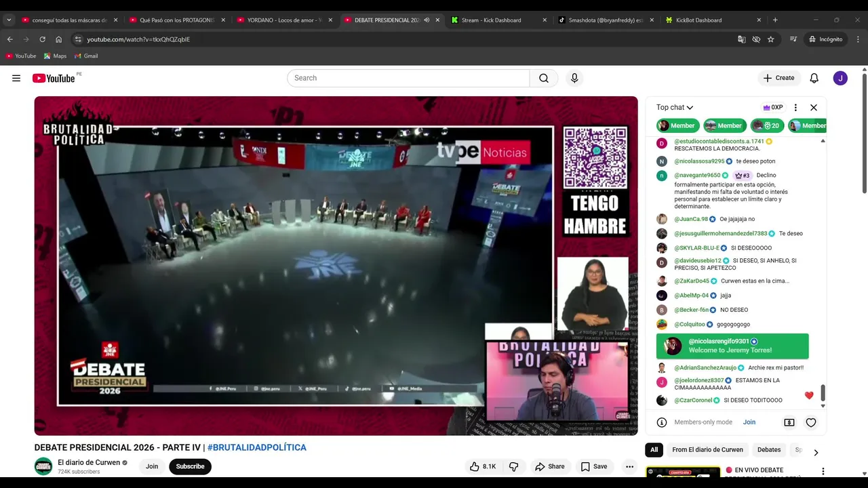The height and width of the screenshot is (488, 868).
Task: Open media control button in toolbar
Action: [793, 39]
